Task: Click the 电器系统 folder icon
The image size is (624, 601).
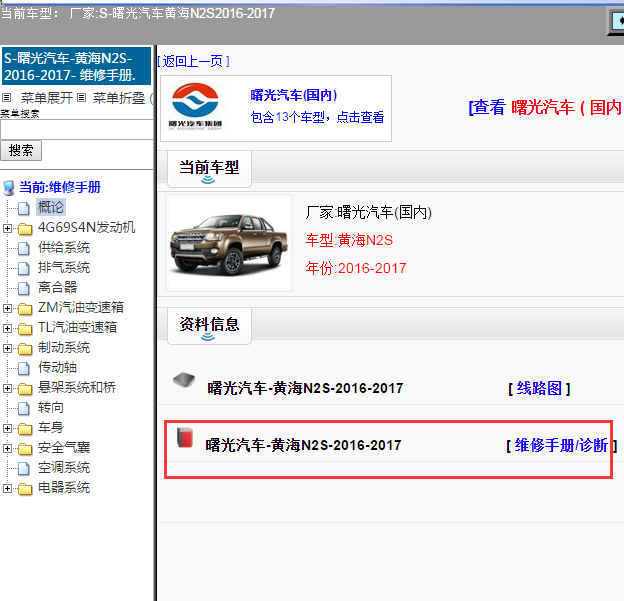Action: (25, 488)
